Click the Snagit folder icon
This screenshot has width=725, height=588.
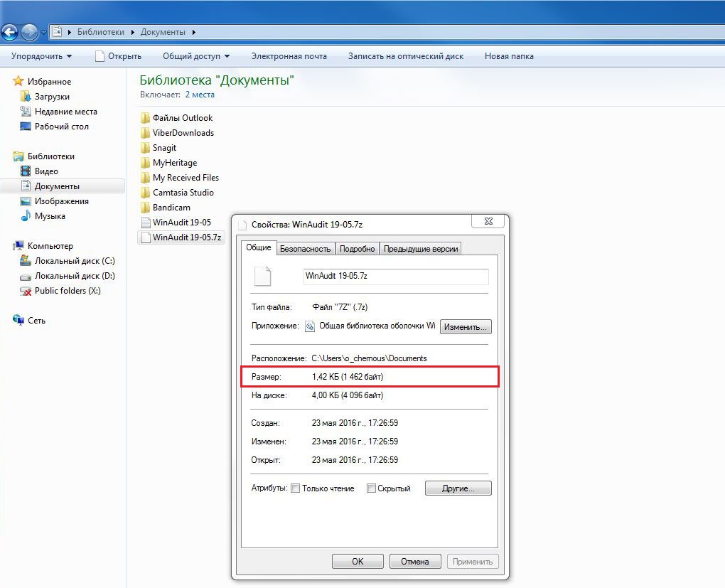145,148
